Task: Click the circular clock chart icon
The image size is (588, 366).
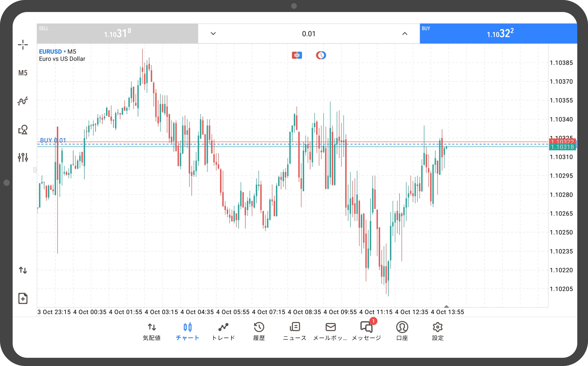Action: point(321,55)
